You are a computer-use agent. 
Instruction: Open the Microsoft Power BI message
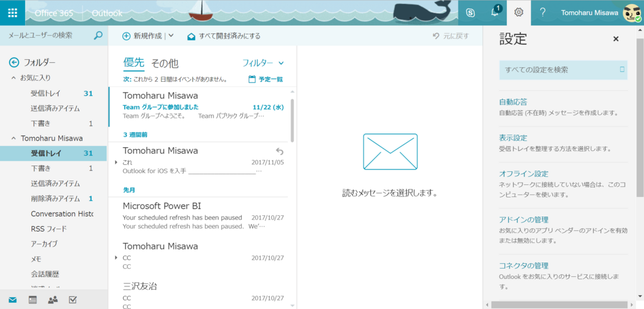(199, 216)
